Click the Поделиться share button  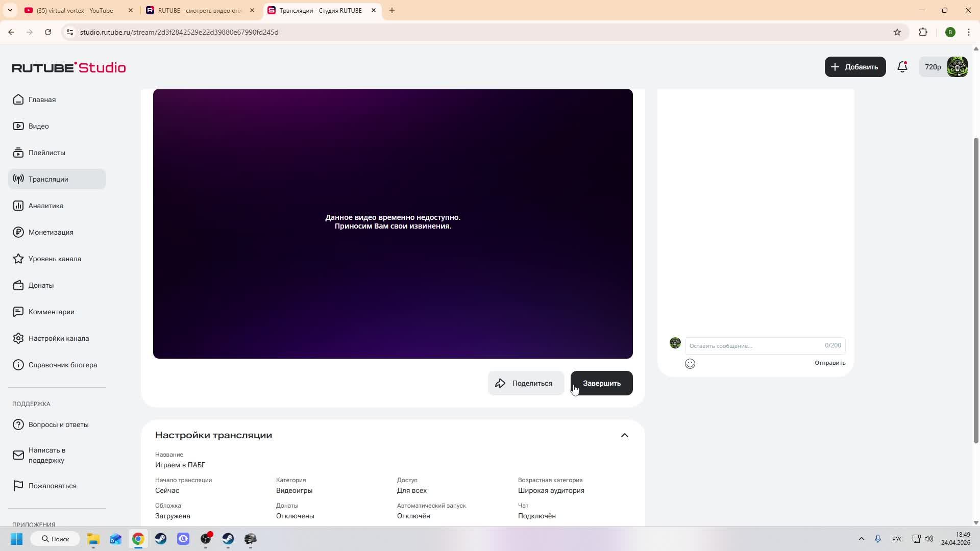(526, 383)
